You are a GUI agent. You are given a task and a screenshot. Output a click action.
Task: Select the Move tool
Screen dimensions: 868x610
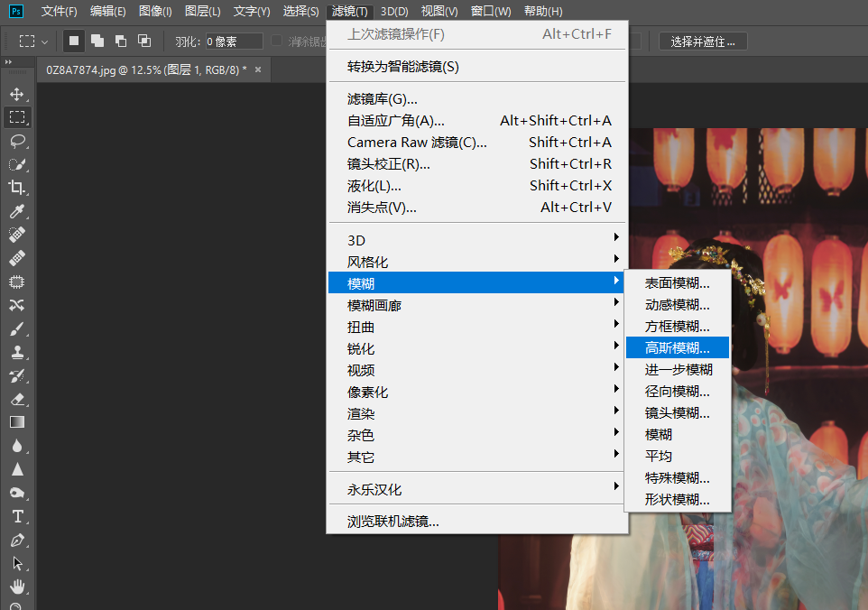click(17, 94)
